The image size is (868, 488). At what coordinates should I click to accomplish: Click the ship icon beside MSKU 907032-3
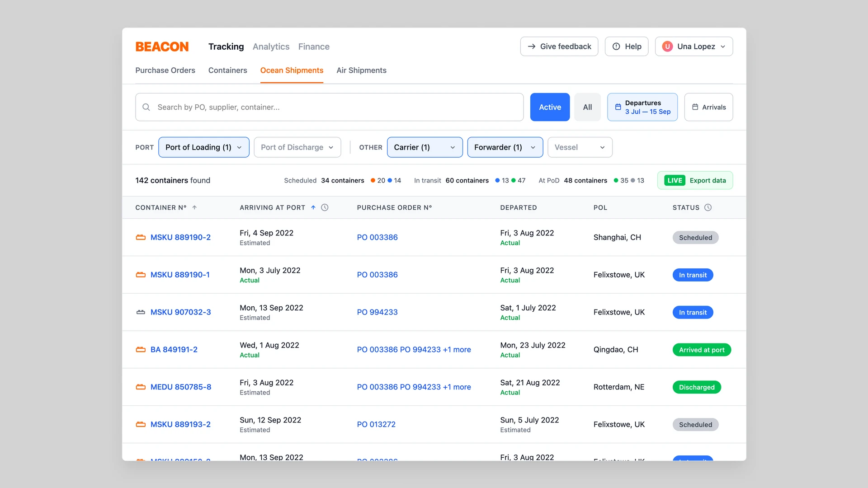point(140,312)
